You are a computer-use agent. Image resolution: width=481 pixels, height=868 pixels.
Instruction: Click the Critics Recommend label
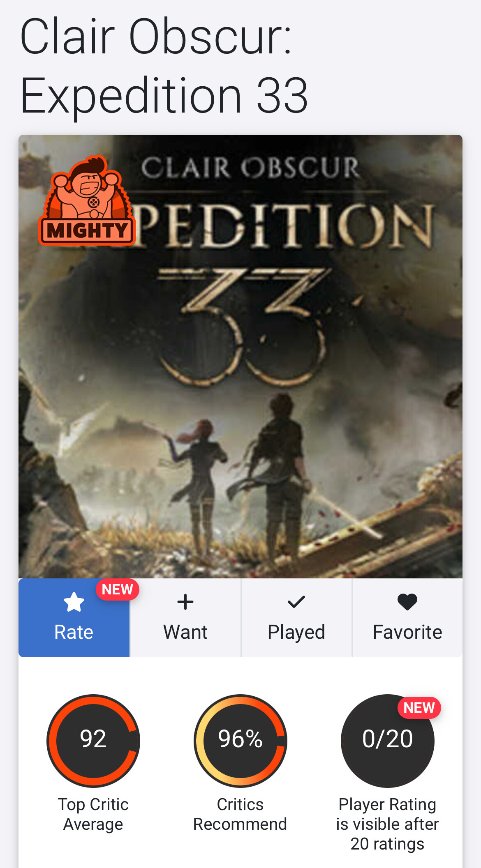240,814
